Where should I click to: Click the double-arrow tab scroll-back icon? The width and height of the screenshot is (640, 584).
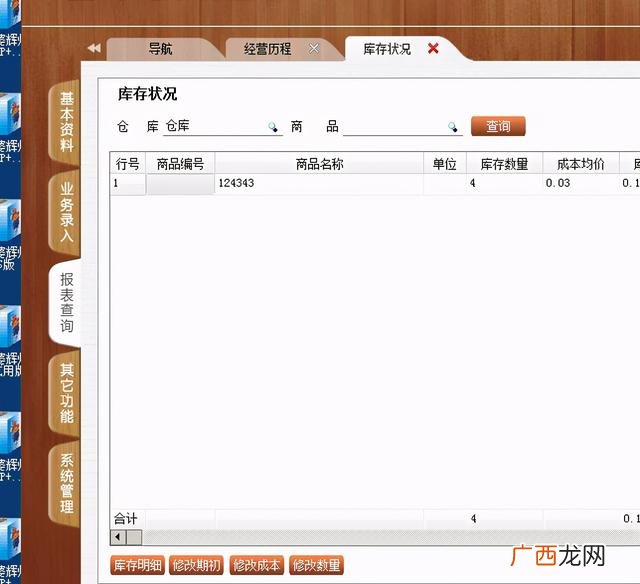94,48
